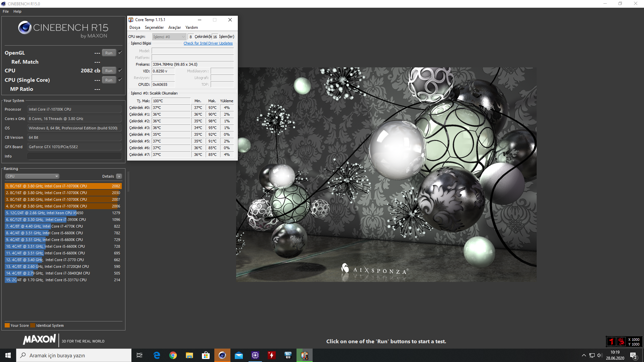Click the rendered Cinebench scene image

tap(386, 174)
